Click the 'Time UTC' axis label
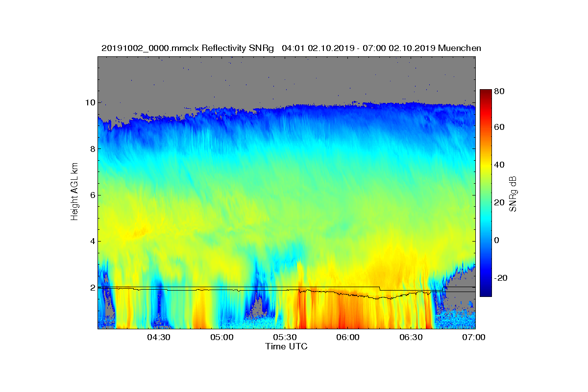 coord(287,346)
